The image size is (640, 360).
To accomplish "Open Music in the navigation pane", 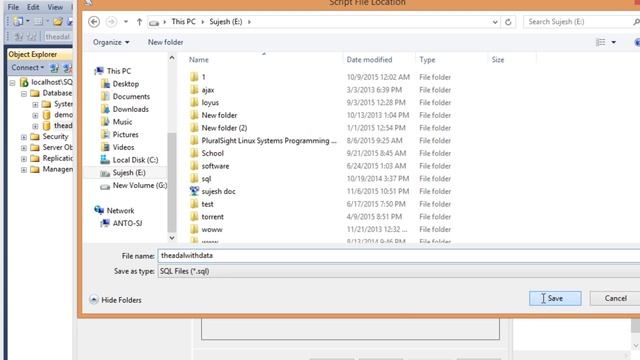I will (x=122, y=122).
